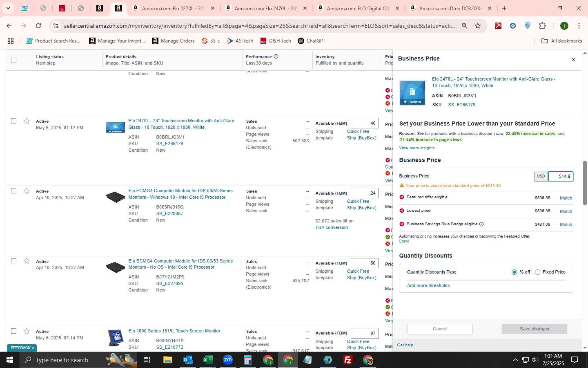Click the side panel vertical scrollbar
This screenshot has height=368, width=588.
coord(585,183)
